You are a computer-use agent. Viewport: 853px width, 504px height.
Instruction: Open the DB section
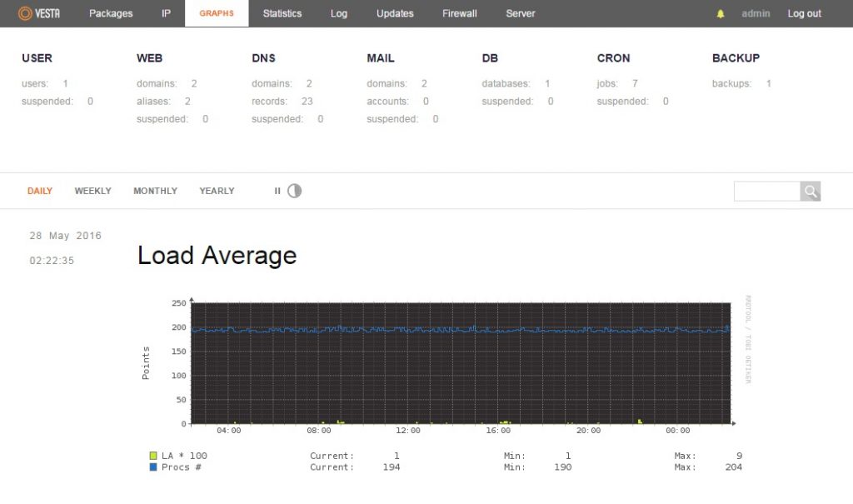490,58
